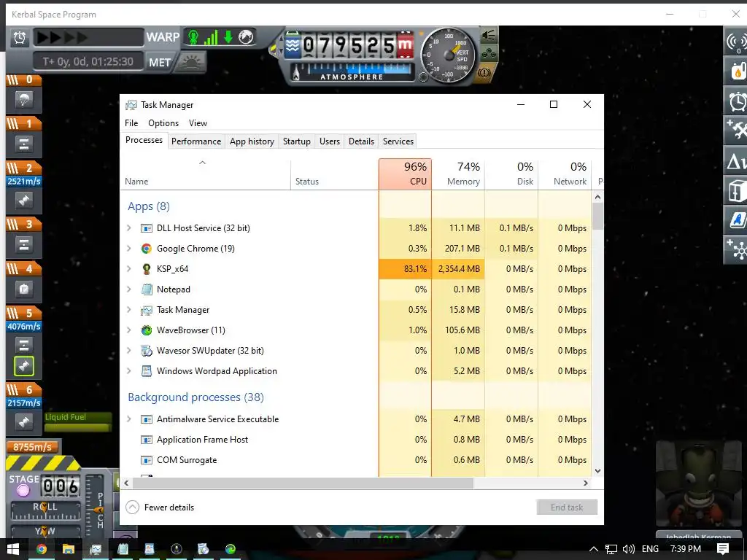Viewport: 747px width, 560px height.
Task: Switch to the Performance tab
Action: click(196, 141)
